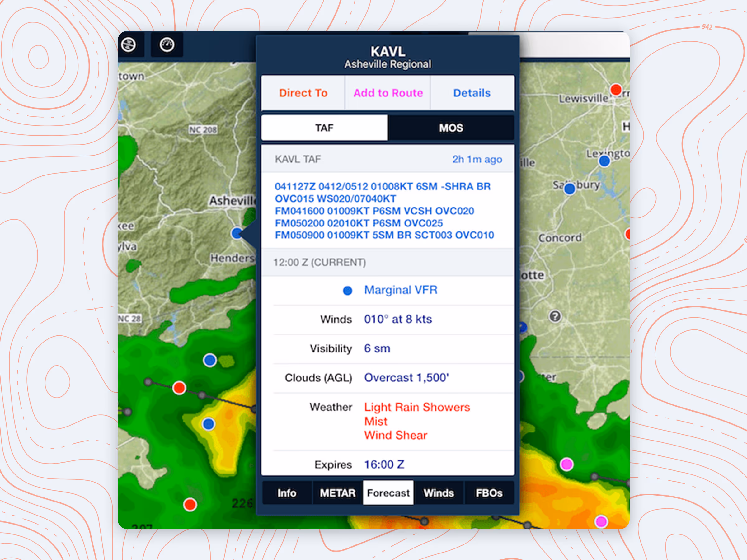Open the METAR tab
This screenshot has width=747, height=560.
coord(337,493)
